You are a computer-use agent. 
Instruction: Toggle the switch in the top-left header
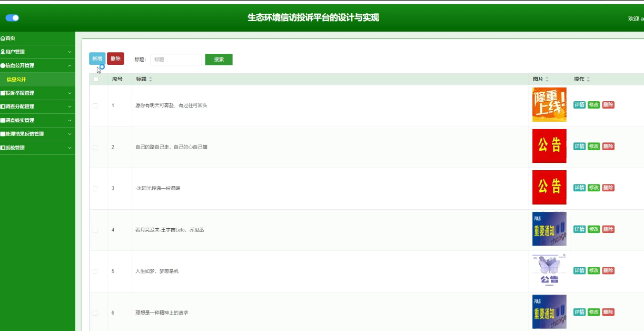tap(12, 18)
